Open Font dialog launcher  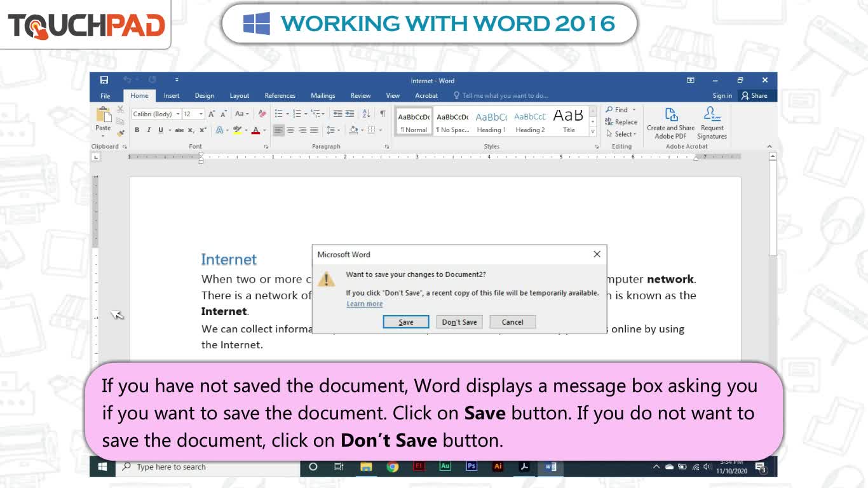point(266,147)
